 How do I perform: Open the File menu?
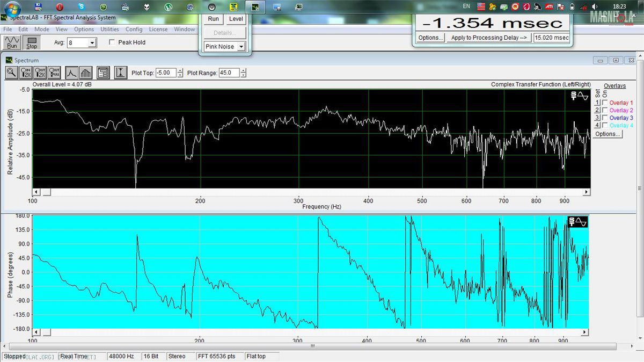(x=8, y=30)
